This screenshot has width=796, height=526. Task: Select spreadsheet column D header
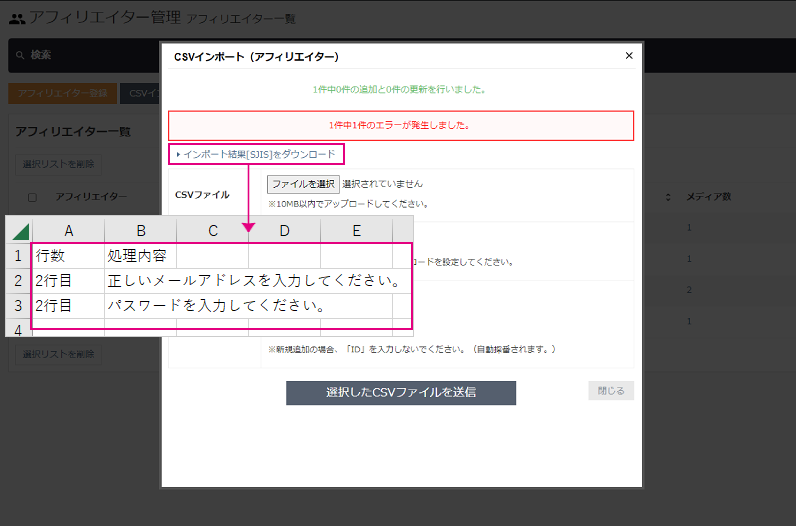285,231
